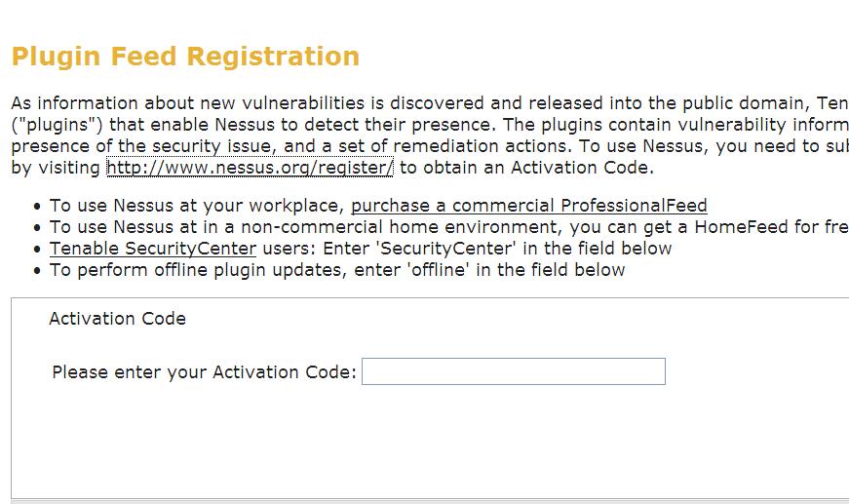The width and height of the screenshot is (849, 504).
Task: Open the nessus.org/register link
Action: coord(250,168)
